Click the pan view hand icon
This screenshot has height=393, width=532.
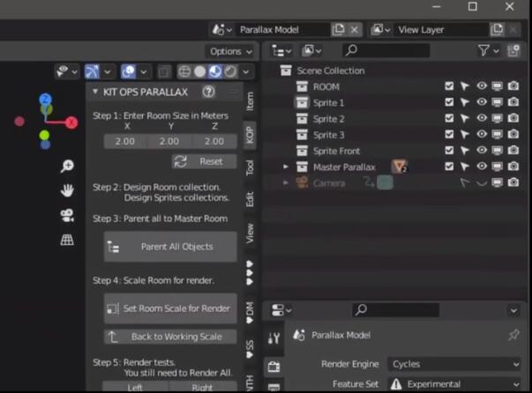(x=67, y=190)
